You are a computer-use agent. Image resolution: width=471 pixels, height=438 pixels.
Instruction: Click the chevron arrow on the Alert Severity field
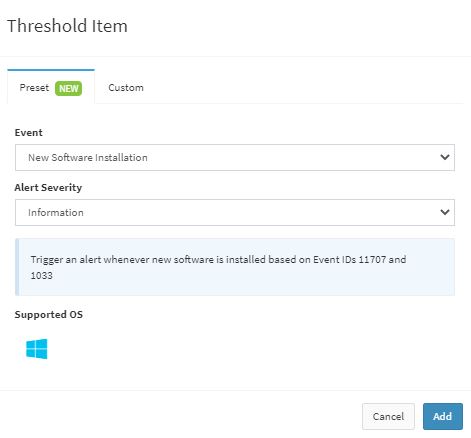click(x=445, y=212)
